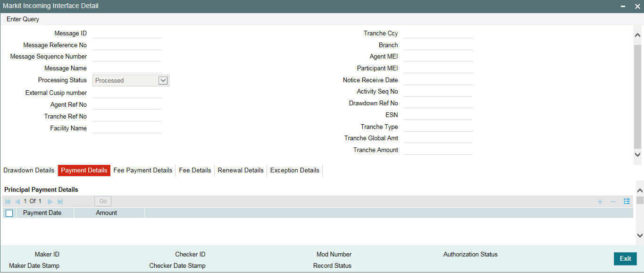Click the Authorization Status label

point(470,254)
